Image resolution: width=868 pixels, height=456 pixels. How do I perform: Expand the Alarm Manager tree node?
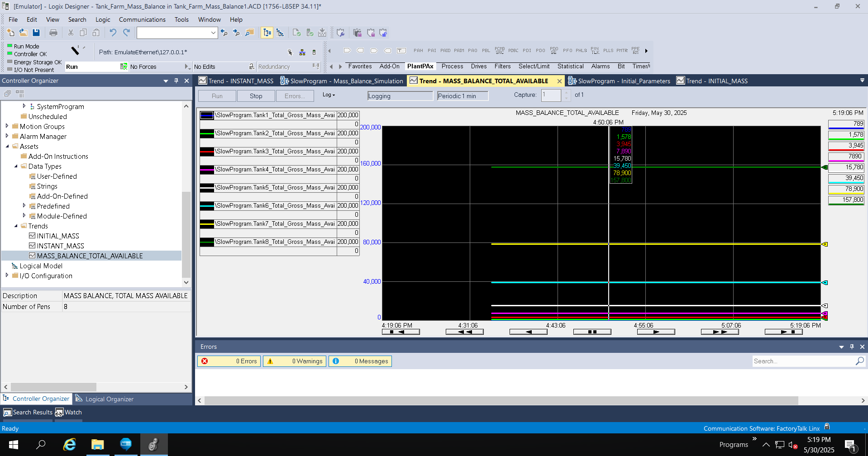(7, 136)
